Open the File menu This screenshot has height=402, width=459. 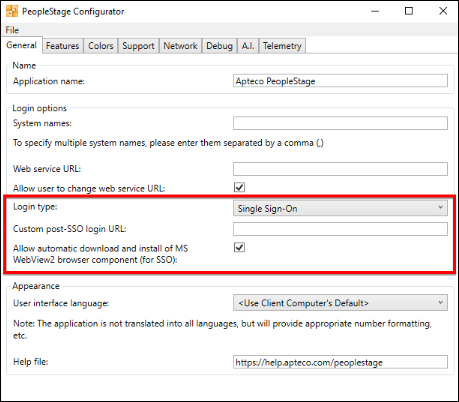click(12, 30)
